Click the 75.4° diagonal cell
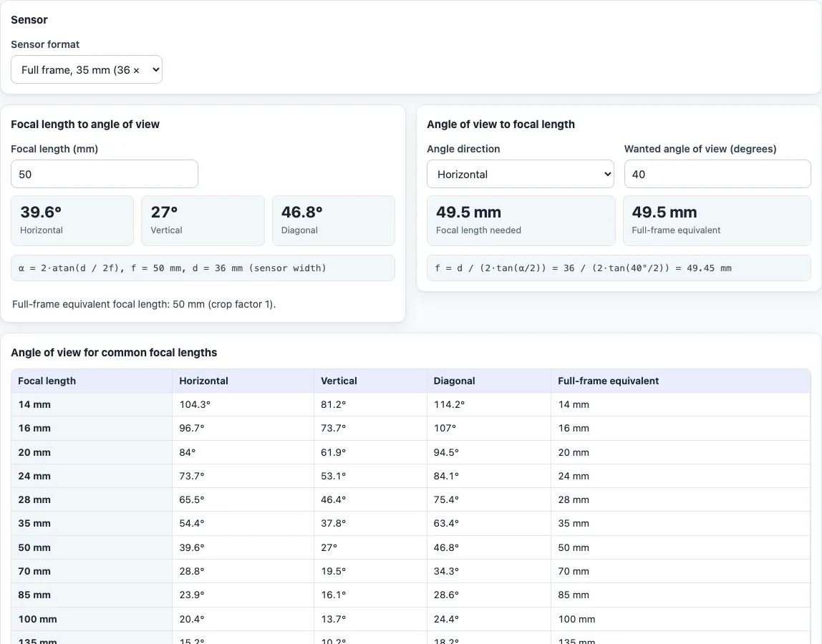822x644 pixels. [x=488, y=499]
